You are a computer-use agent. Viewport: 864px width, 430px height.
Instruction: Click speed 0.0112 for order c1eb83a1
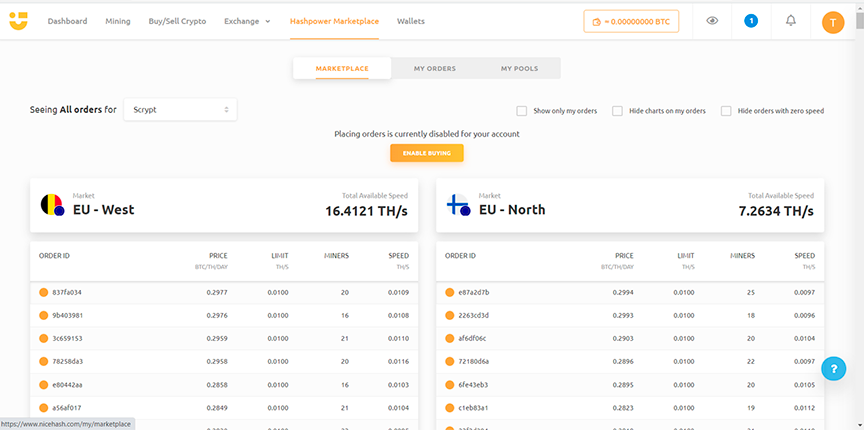click(804, 408)
